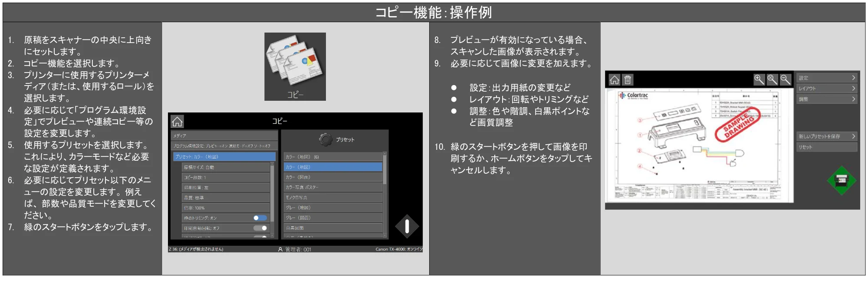Tap the diamond start button on copy screen

coord(407,226)
